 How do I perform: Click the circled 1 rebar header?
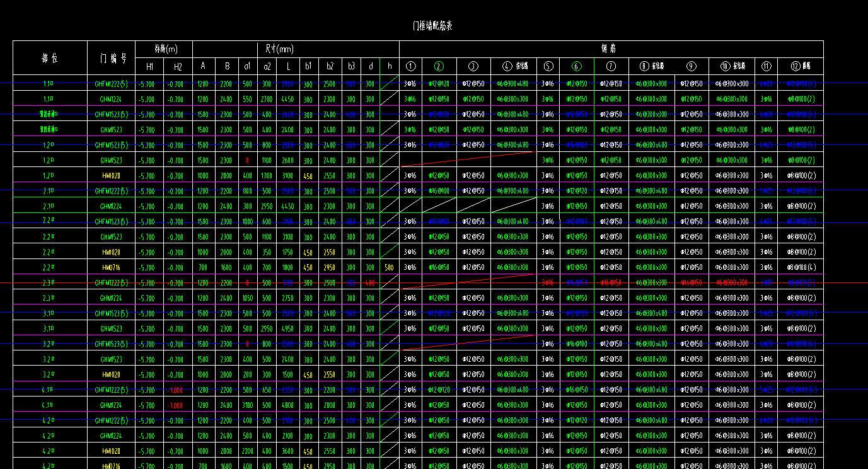click(410, 66)
